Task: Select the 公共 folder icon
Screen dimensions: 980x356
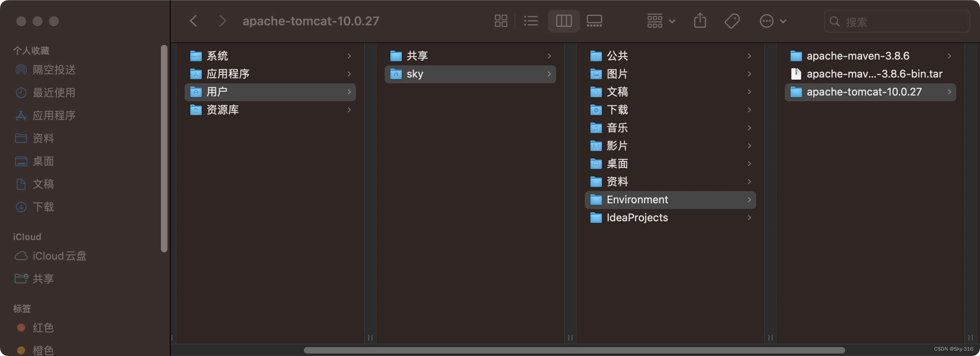Action: point(596,56)
